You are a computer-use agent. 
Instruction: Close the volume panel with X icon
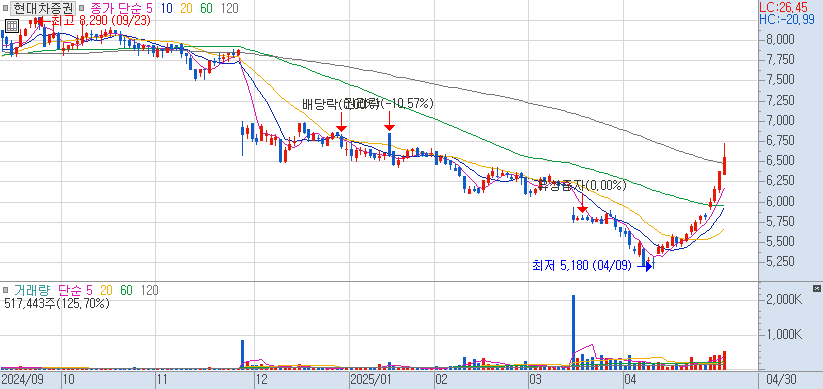pyautogui.click(x=816, y=289)
